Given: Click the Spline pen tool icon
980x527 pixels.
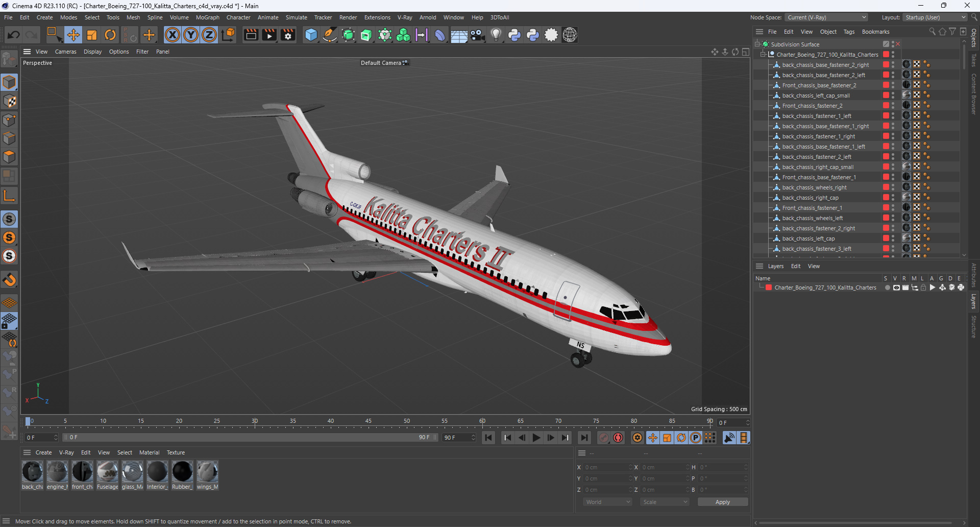Looking at the screenshot, I should tap(330, 35).
